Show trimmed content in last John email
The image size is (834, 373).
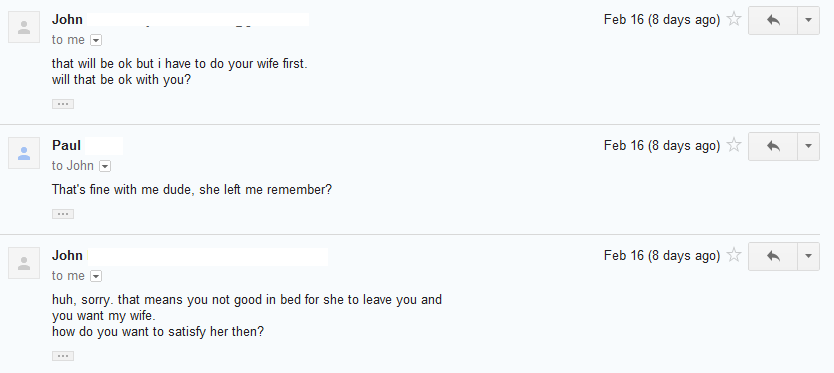(63, 356)
